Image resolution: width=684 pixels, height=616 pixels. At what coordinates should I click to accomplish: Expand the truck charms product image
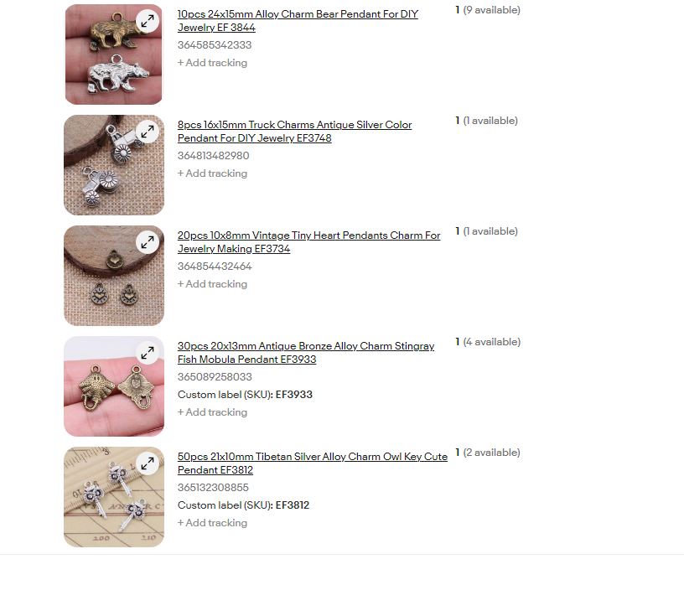point(148,131)
